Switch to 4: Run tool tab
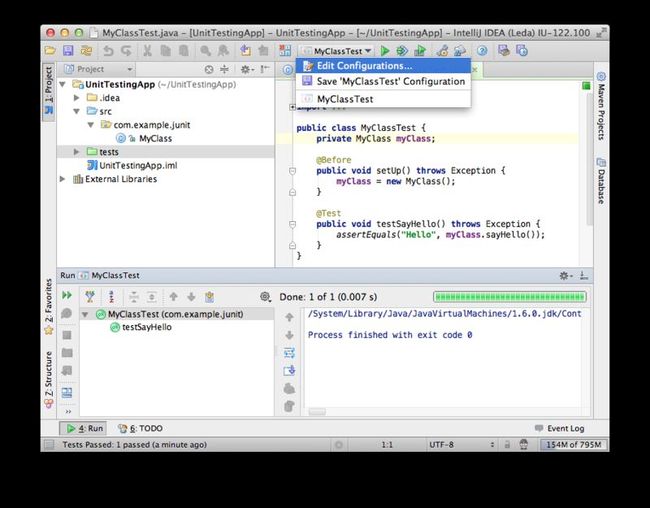Screen dimensions: 650x508 point(85,428)
